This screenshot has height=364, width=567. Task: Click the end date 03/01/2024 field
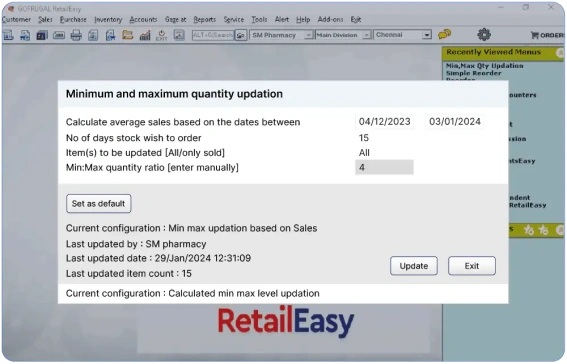455,122
